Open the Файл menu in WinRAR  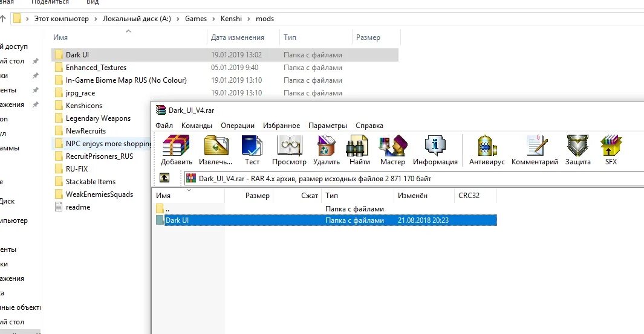[x=164, y=126]
